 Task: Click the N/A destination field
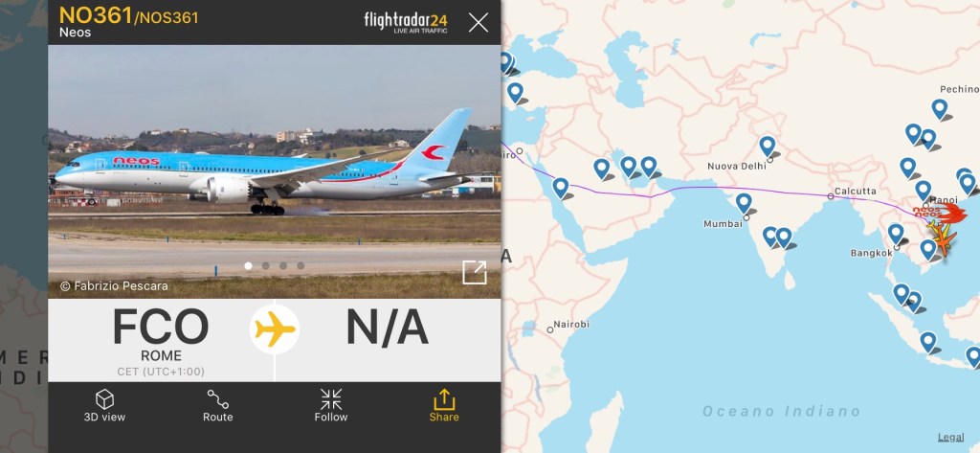click(388, 328)
